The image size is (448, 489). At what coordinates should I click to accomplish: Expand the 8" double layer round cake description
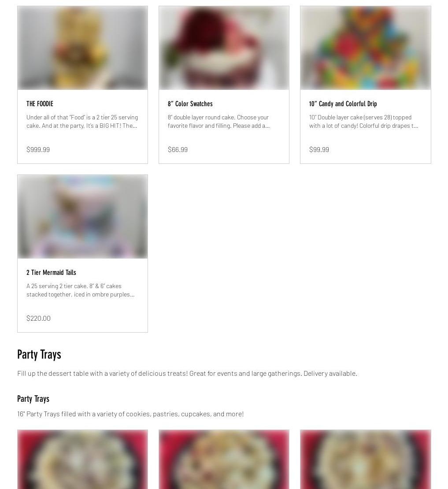coord(218,121)
